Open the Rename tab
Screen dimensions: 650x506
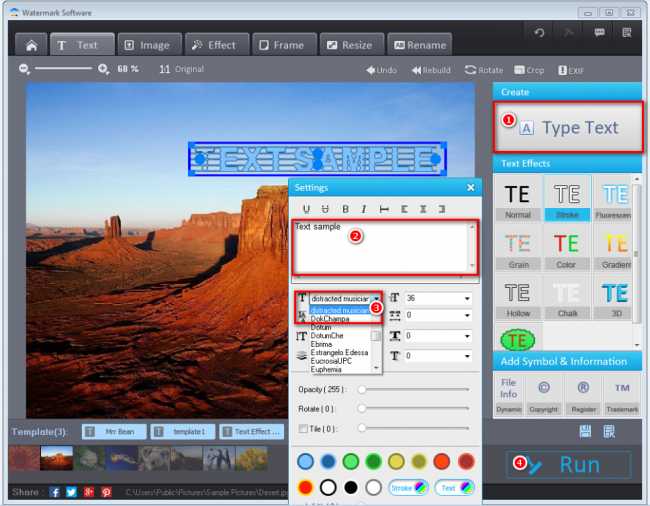[419, 45]
